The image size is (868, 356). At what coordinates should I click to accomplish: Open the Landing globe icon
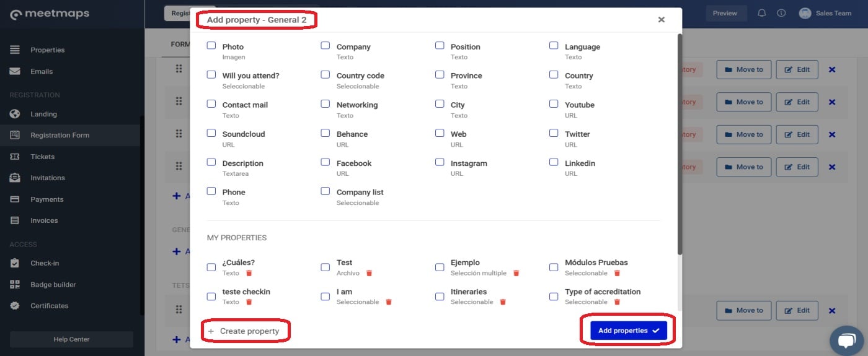[x=15, y=114]
